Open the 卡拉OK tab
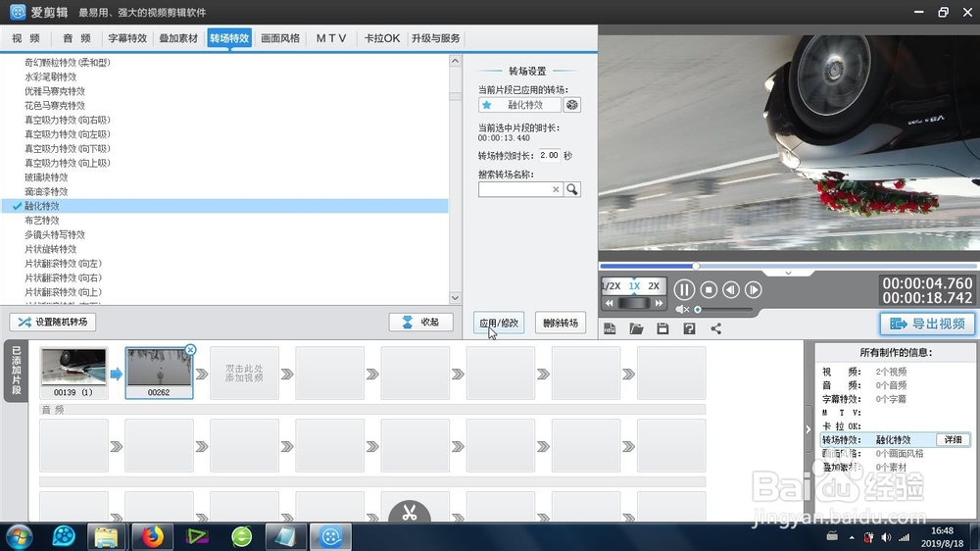This screenshot has height=551, width=980. pyautogui.click(x=382, y=38)
